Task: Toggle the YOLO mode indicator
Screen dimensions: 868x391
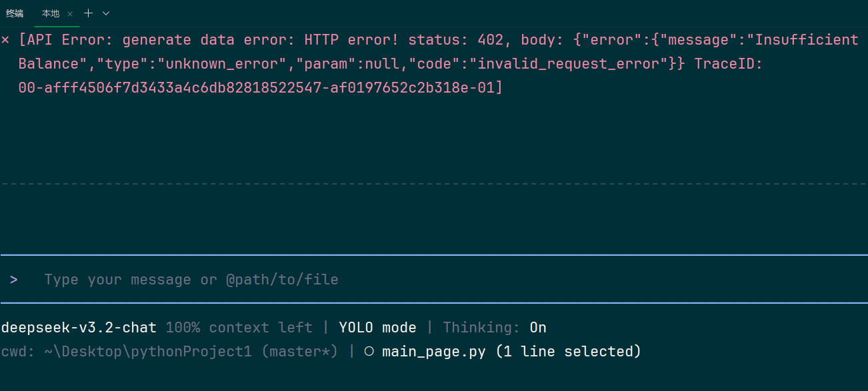Action: click(x=377, y=328)
